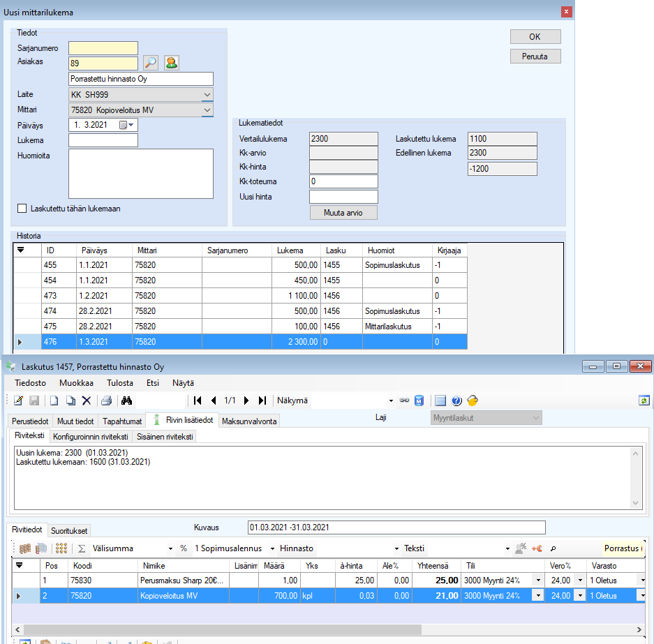The image size is (654, 644).
Task: Open the Konfiguroinnin riviteksti tab
Action: click(x=91, y=436)
